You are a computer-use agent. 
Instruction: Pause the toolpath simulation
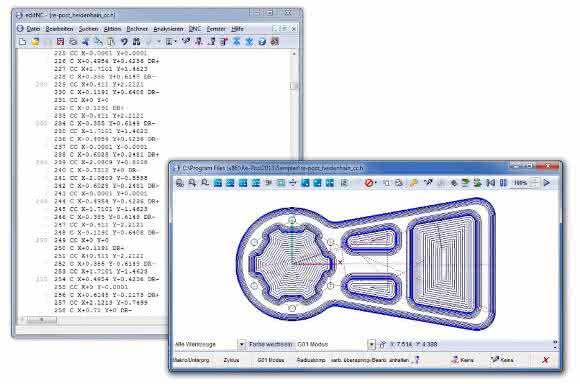click(503, 183)
